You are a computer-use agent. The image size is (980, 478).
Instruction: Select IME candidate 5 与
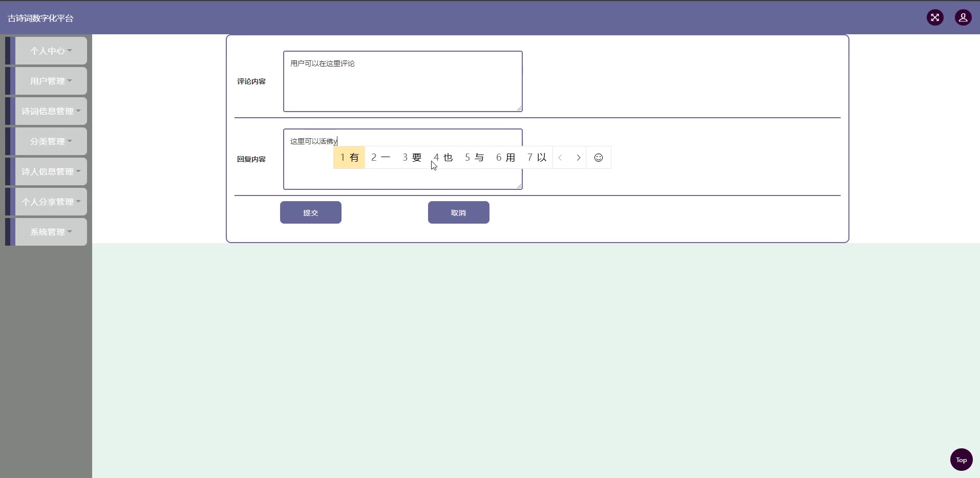pyautogui.click(x=475, y=158)
